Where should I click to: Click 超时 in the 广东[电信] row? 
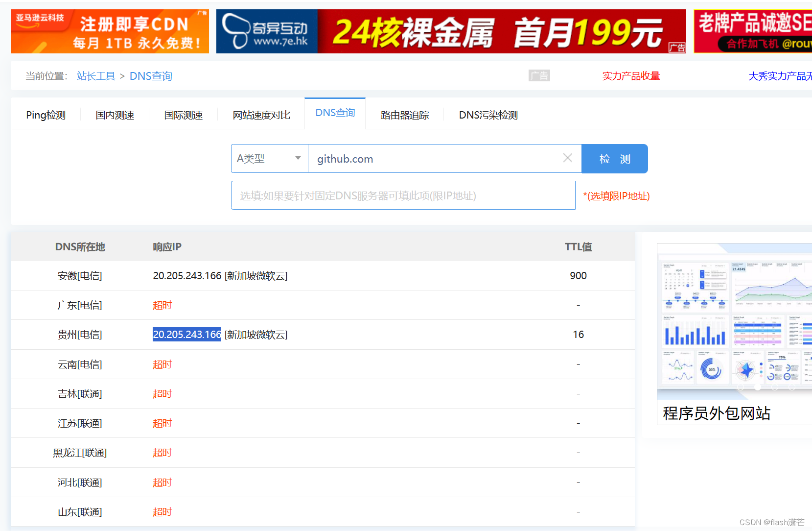tap(162, 305)
